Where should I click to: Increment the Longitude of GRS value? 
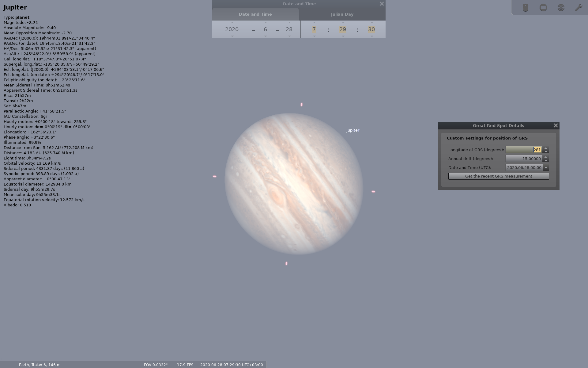pyautogui.click(x=546, y=148)
